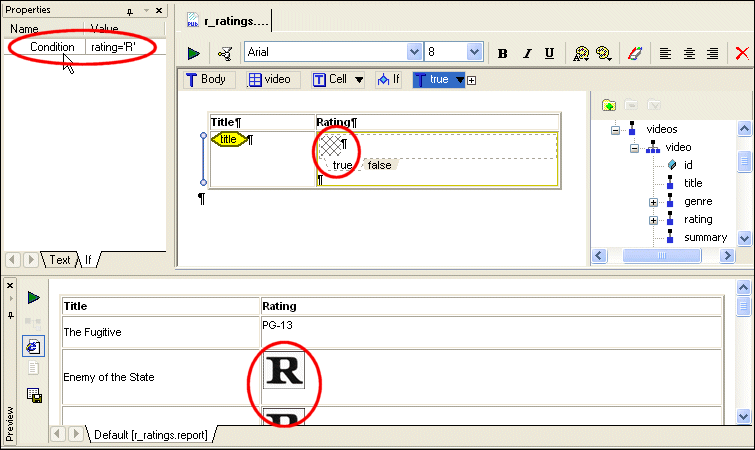Toggle Bold formatting

(503, 53)
